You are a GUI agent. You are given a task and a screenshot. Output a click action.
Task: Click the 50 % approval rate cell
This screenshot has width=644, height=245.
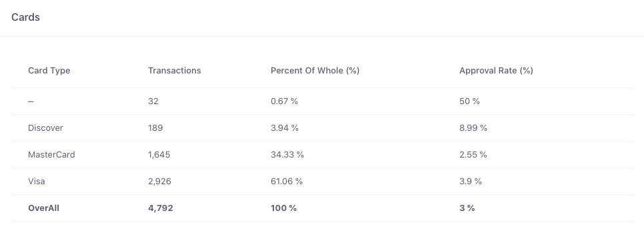[469, 101]
